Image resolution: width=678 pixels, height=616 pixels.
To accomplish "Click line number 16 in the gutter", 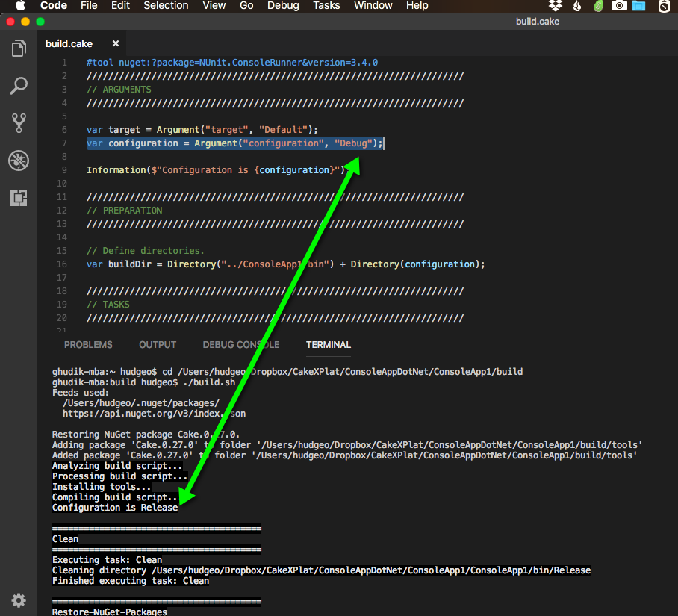I will click(x=62, y=264).
